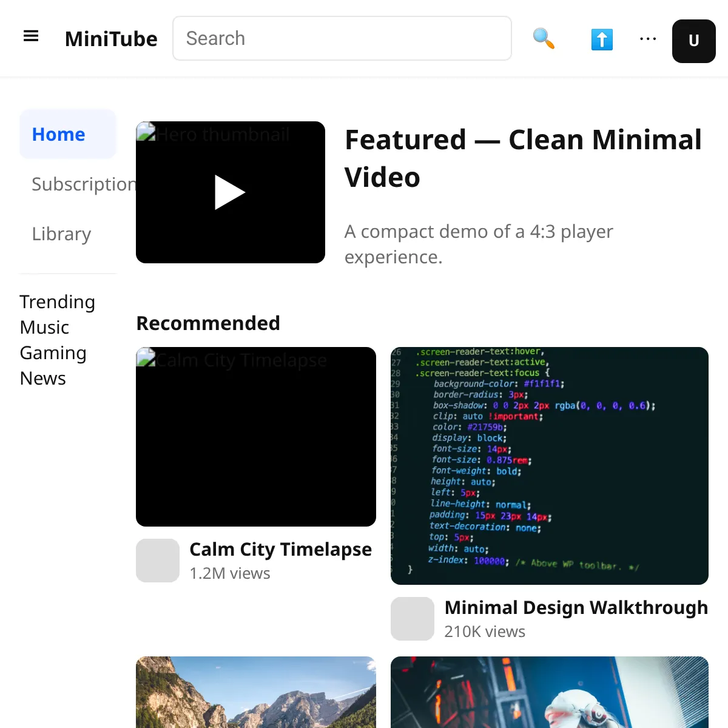Click the 1.2M views text

pos(230,573)
